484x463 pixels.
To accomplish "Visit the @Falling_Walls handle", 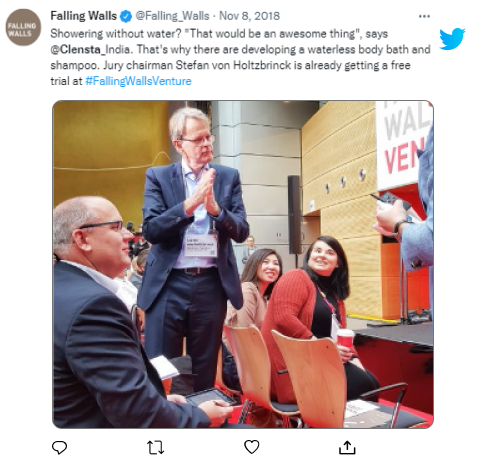I will (x=172, y=16).
